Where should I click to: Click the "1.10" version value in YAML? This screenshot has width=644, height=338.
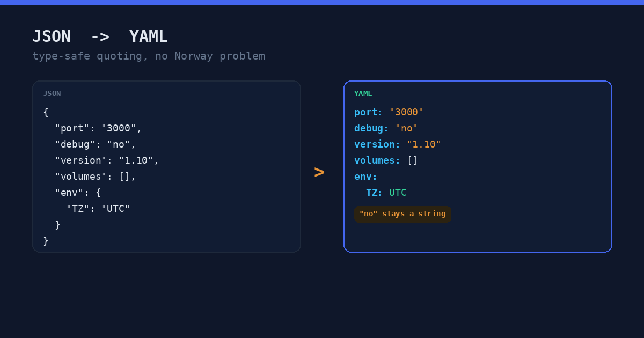(424, 144)
